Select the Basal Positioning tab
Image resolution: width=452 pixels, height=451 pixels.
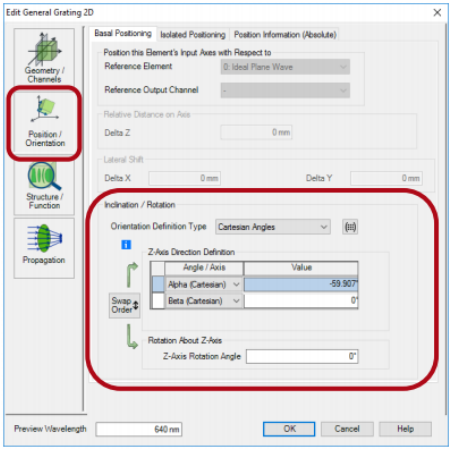pos(123,34)
